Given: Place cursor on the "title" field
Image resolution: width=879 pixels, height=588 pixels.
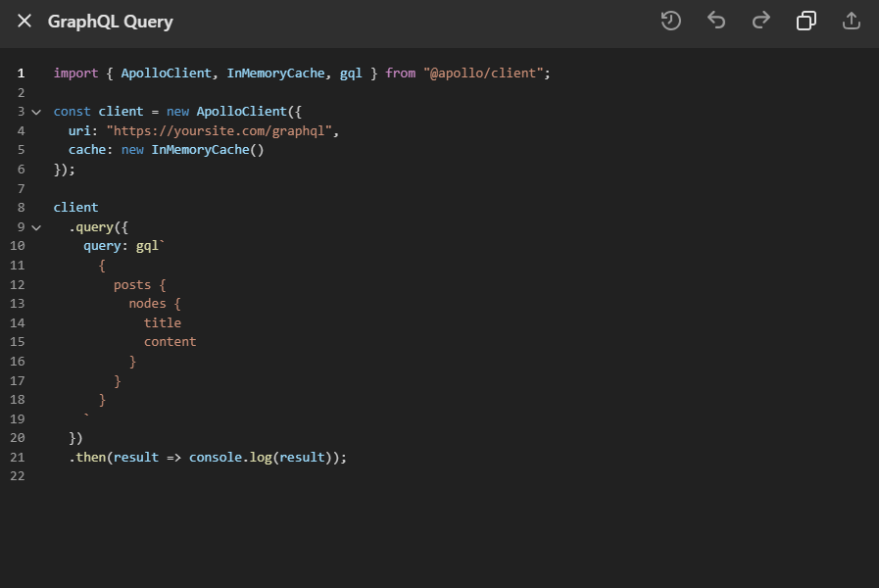Looking at the screenshot, I should tap(163, 322).
